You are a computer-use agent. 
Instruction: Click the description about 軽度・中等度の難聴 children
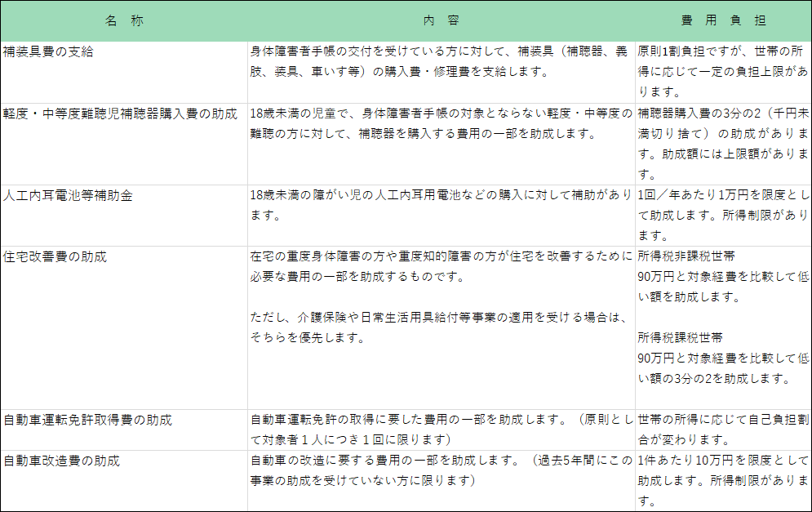click(x=441, y=122)
